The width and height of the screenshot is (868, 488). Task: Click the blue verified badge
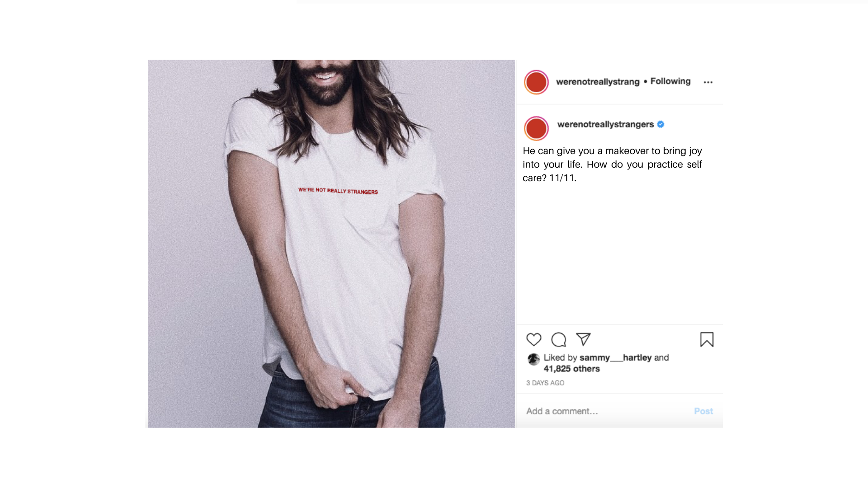[x=660, y=124]
